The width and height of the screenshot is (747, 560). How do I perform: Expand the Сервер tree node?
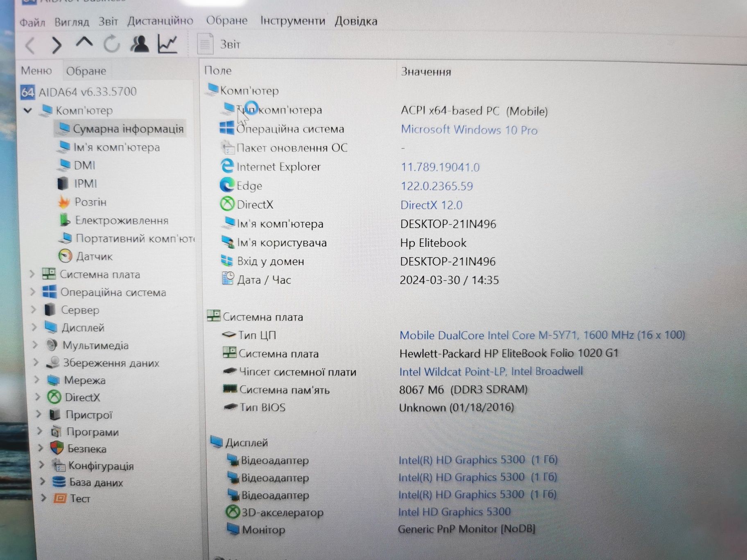point(34,309)
